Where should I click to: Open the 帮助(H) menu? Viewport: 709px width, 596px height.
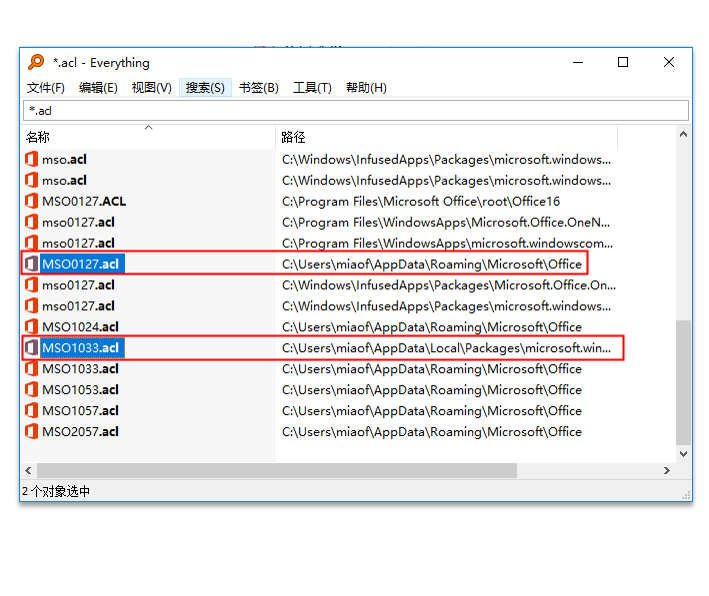coord(366,88)
